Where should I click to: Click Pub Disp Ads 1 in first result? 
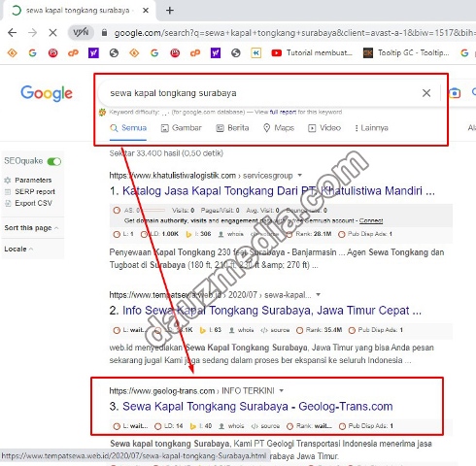(x=365, y=234)
